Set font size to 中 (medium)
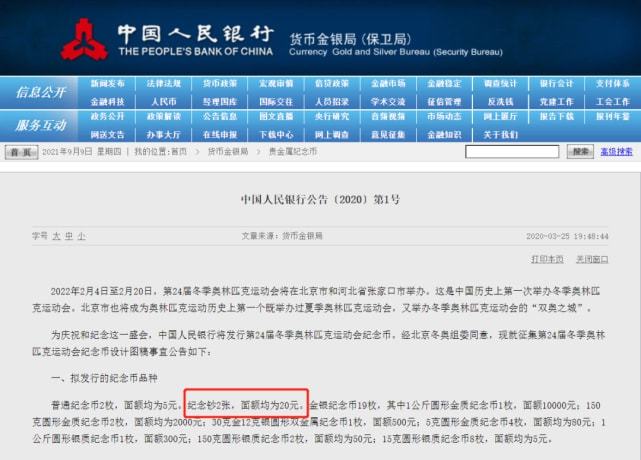Viewport: 641px width, 460px height. pyautogui.click(x=69, y=236)
